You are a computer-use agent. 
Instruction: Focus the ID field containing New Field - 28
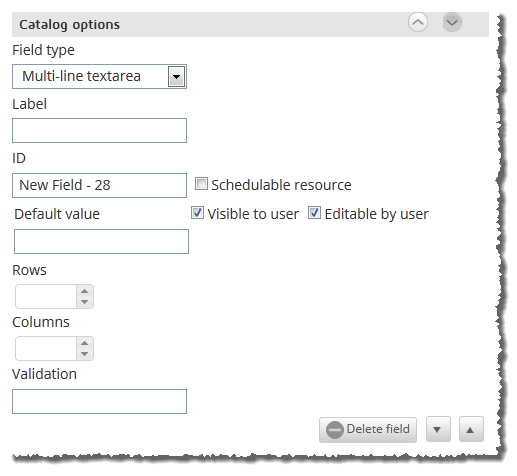click(99, 185)
